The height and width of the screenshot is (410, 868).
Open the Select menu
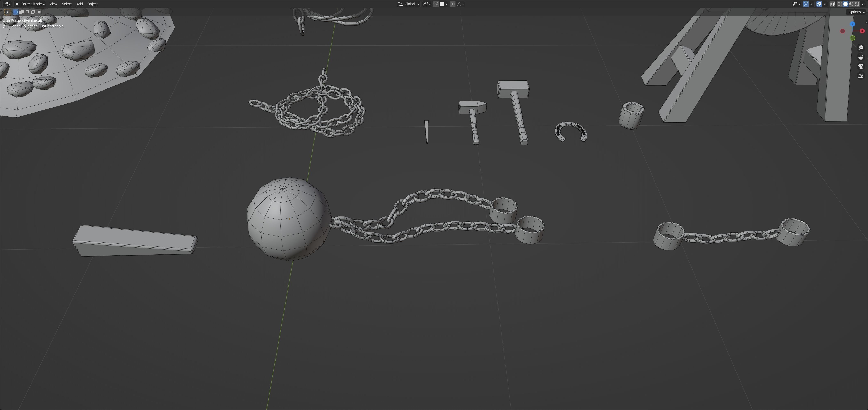coord(67,4)
